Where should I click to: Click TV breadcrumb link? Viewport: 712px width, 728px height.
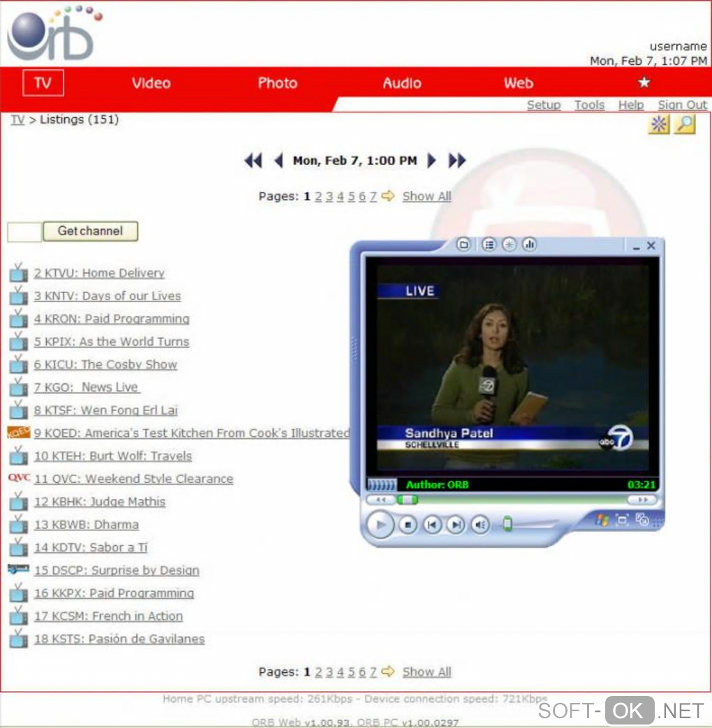pyautogui.click(x=17, y=120)
